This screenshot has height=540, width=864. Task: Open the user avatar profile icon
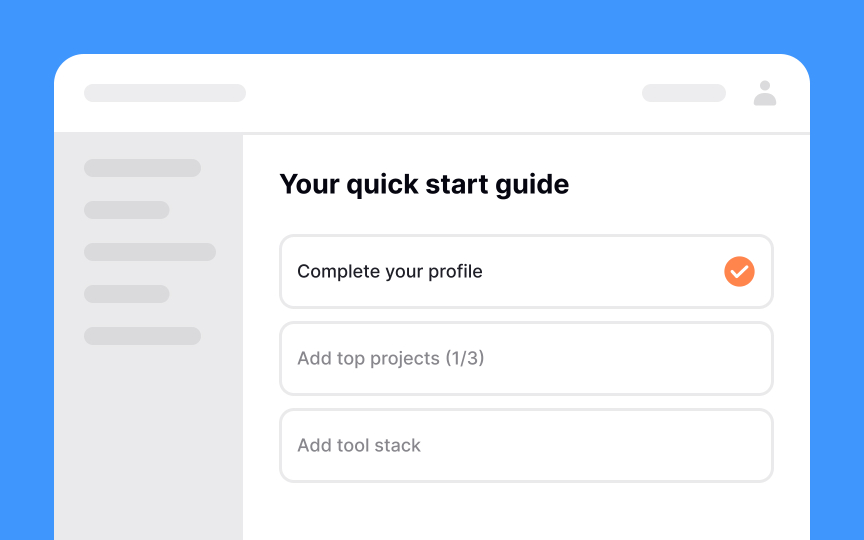point(765,93)
